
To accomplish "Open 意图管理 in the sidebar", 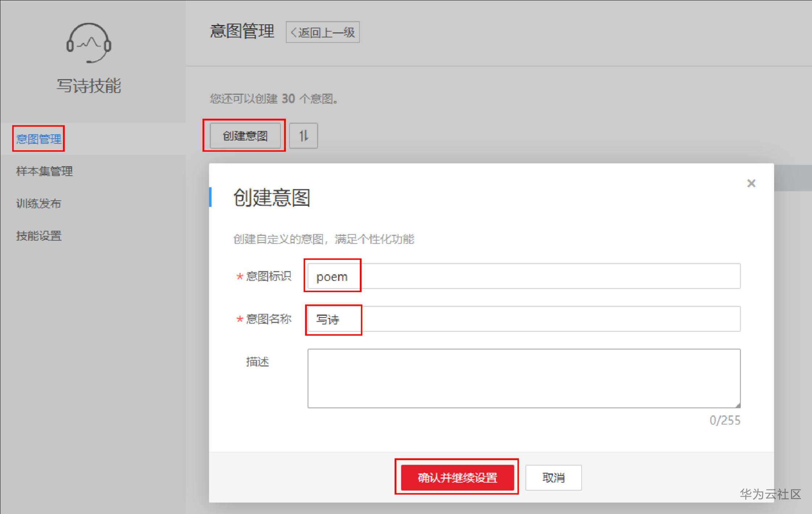I will pyautogui.click(x=39, y=139).
